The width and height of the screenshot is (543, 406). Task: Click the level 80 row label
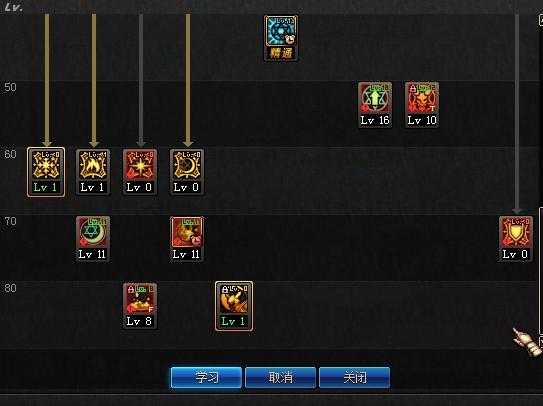10,288
